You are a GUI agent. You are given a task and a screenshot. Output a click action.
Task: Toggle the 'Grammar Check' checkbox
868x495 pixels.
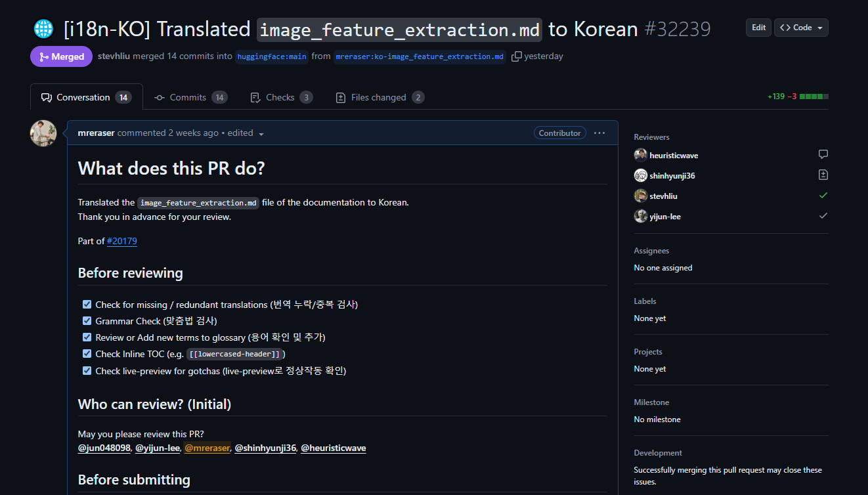87,321
